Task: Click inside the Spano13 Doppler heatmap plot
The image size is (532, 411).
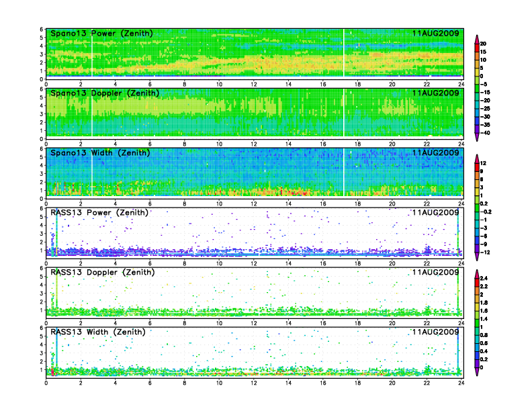Action: pos(255,113)
